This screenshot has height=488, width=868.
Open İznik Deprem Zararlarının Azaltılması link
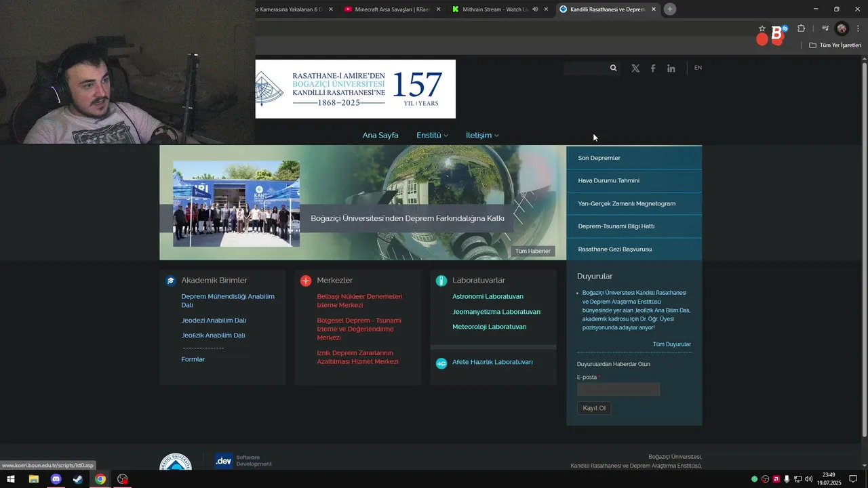point(357,357)
